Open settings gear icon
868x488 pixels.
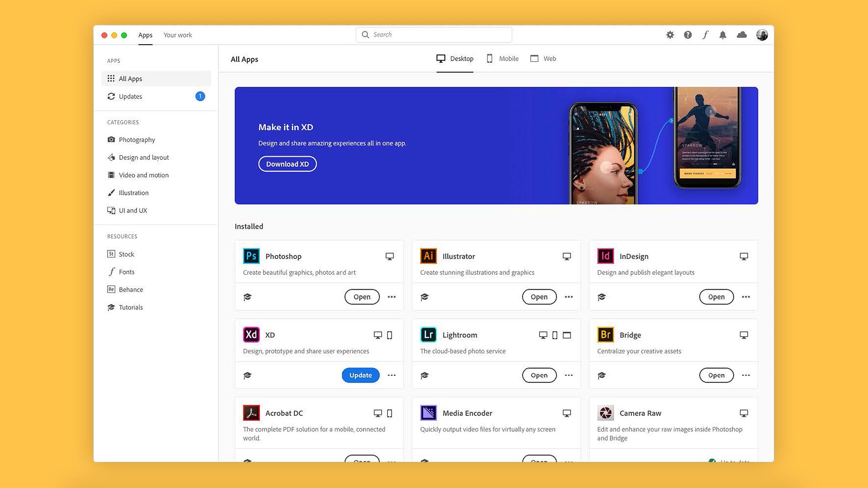tap(671, 34)
